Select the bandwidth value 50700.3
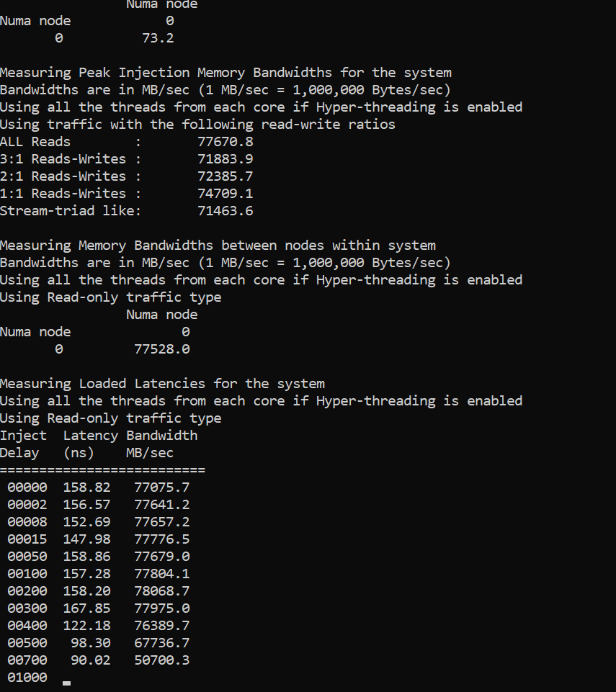The image size is (616, 692). [x=162, y=660]
